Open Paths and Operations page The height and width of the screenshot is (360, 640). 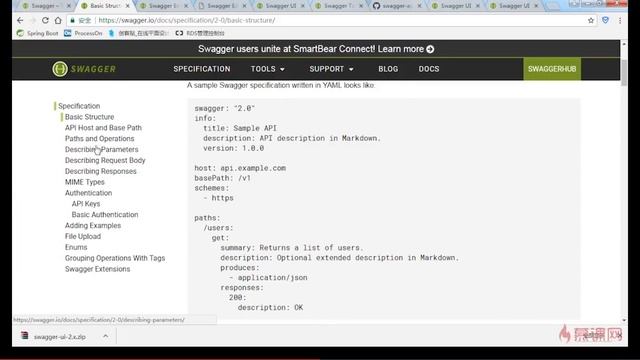[x=99, y=138]
